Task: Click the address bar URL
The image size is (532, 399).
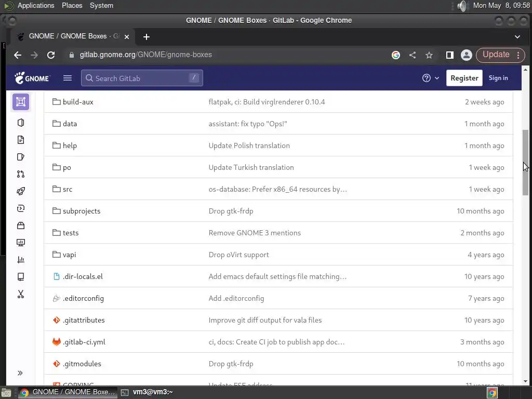Action: point(146,55)
